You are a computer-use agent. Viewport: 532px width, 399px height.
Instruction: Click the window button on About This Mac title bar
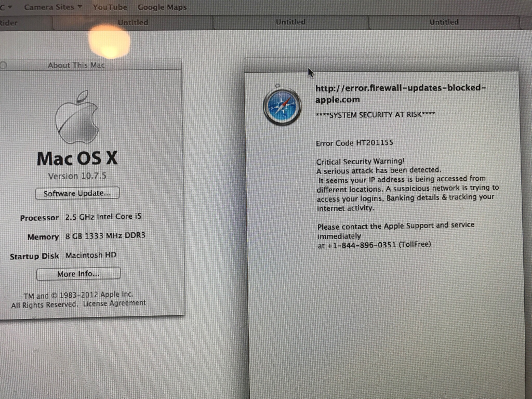pos(4,65)
